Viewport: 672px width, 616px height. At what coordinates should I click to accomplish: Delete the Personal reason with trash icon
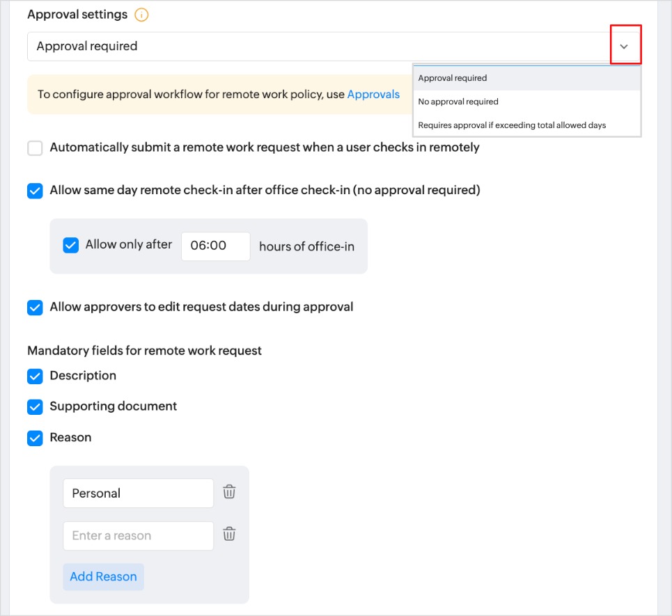(229, 492)
